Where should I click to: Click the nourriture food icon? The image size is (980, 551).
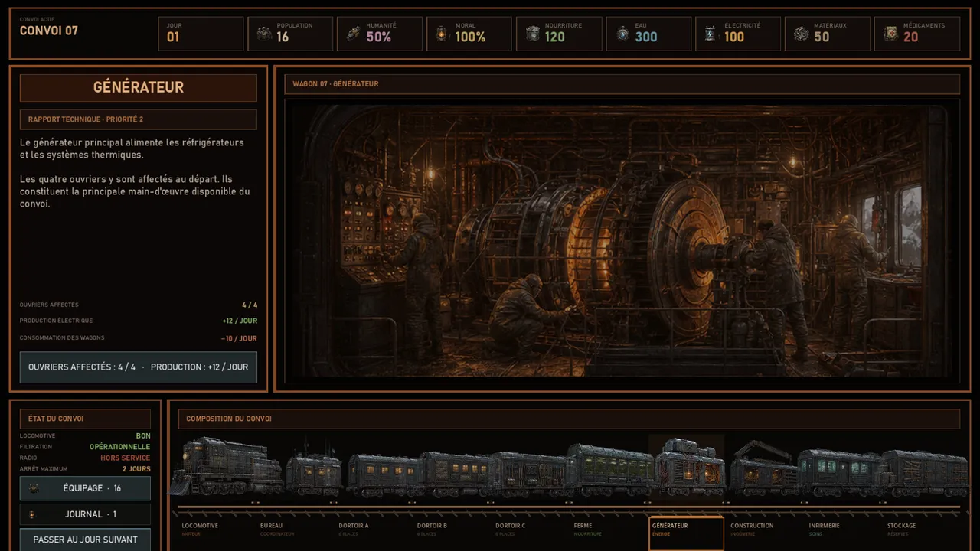(x=533, y=34)
